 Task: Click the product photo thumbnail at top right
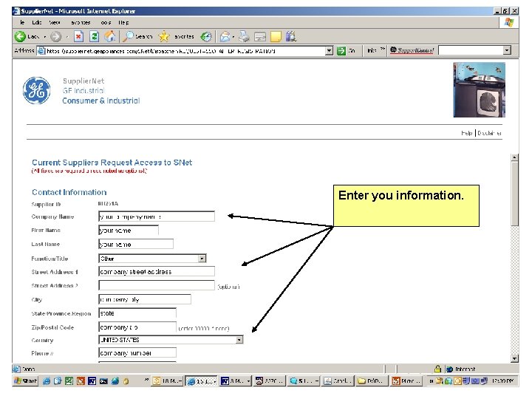(479, 90)
